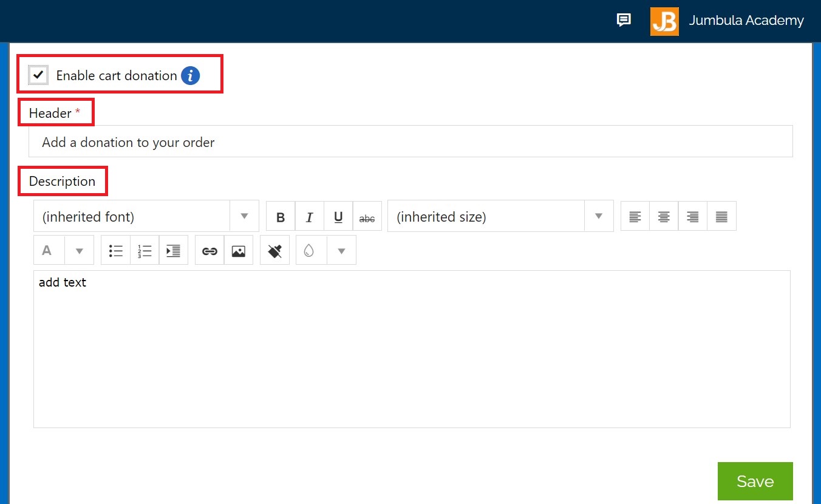Insert an image
This screenshot has height=504, width=821.
click(x=239, y=250)
